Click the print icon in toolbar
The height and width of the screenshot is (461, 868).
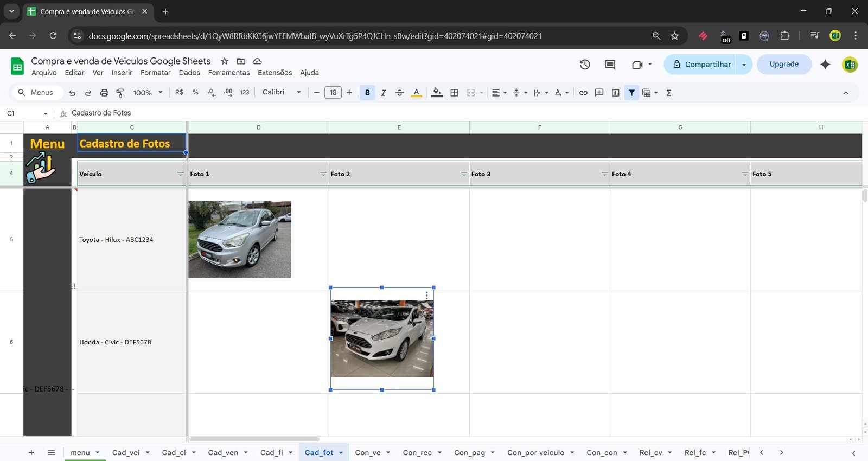point(104,93)
